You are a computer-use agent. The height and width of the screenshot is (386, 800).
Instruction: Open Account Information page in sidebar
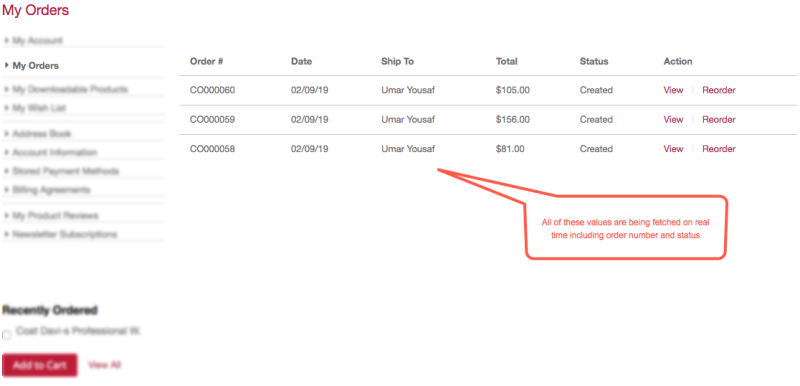(x=55, y=152)
